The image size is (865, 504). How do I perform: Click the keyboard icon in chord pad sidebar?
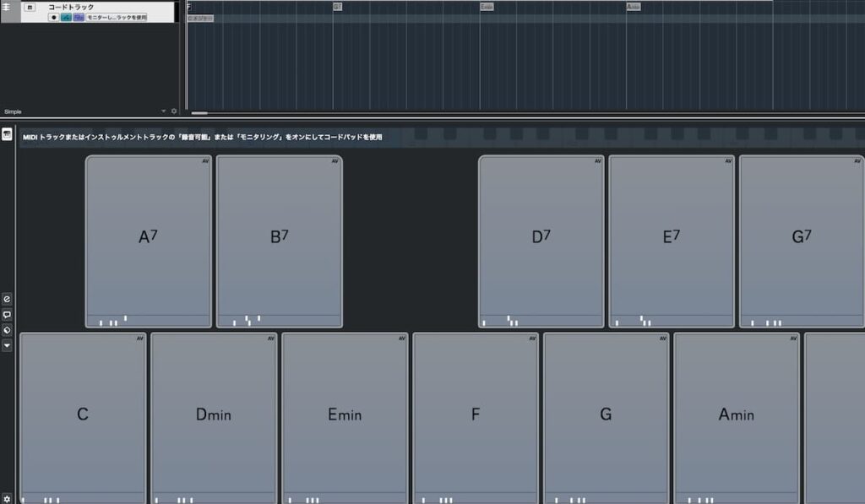(x=7, y=135)
